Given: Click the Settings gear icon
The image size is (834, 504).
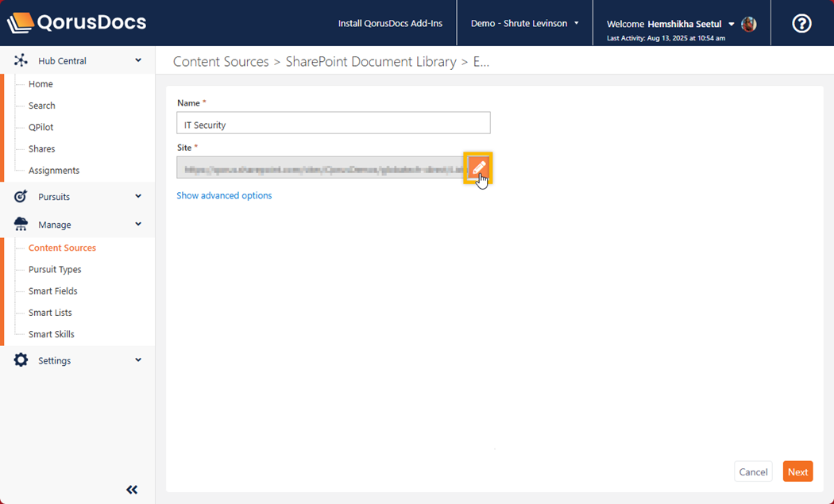Looking at the screenshot, I should pos(21,360).
